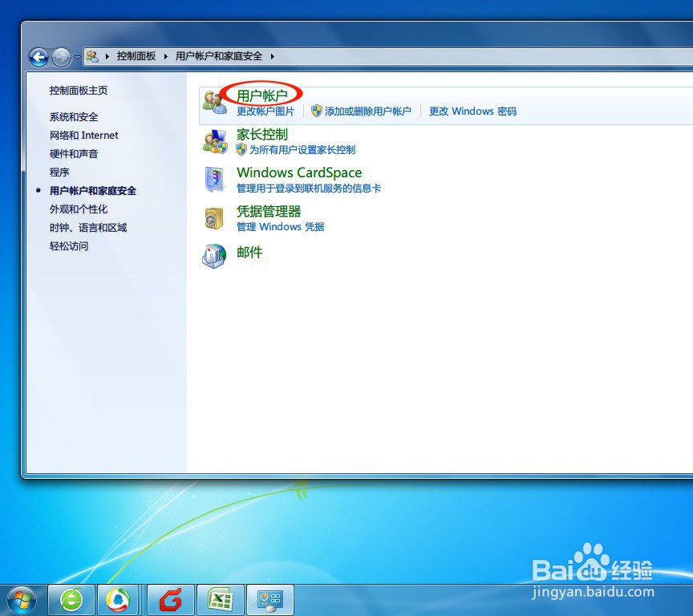Image resolution: width=693 pixels, height=616 pixels.
Task: Click 更改 Windows 密码 link
Action: pos(473,111)
